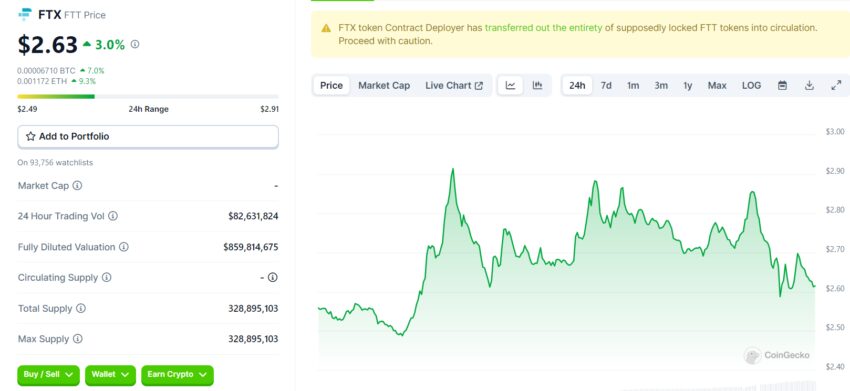Toggle LOG scale on chart

point(751,85)
